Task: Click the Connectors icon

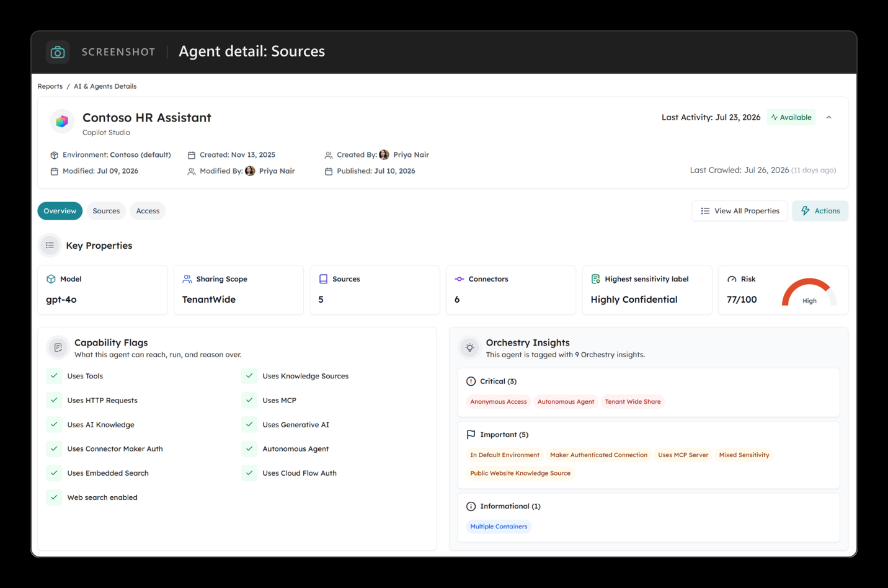Action: pyautogui.click(x=460, y=279)
